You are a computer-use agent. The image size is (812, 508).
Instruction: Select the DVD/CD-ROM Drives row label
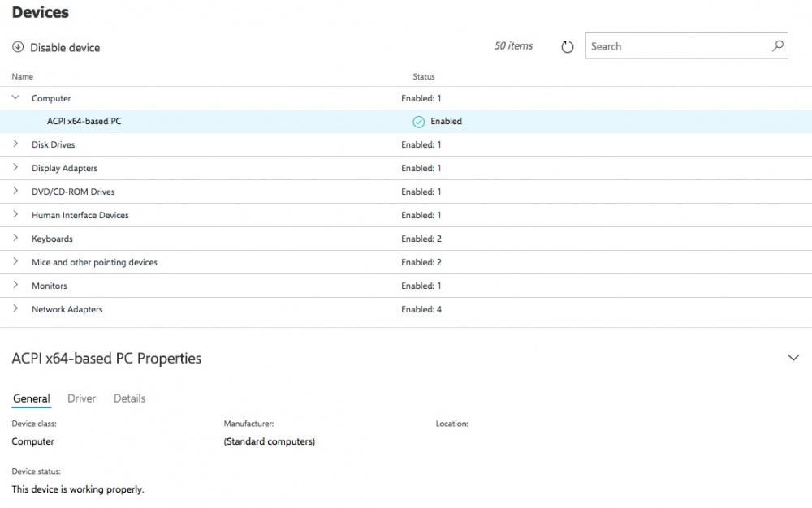(x=73, y=192)
